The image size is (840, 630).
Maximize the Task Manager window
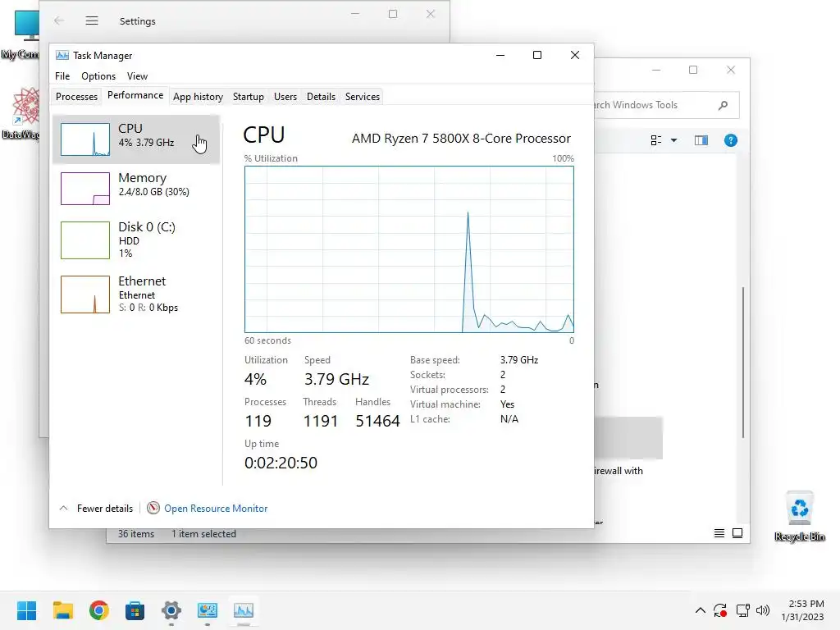537,55
